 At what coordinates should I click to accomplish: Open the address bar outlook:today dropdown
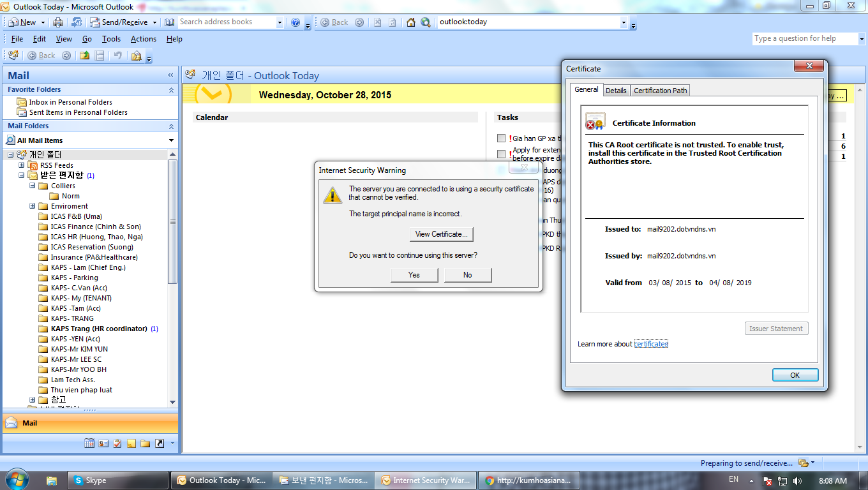point(624,22)
